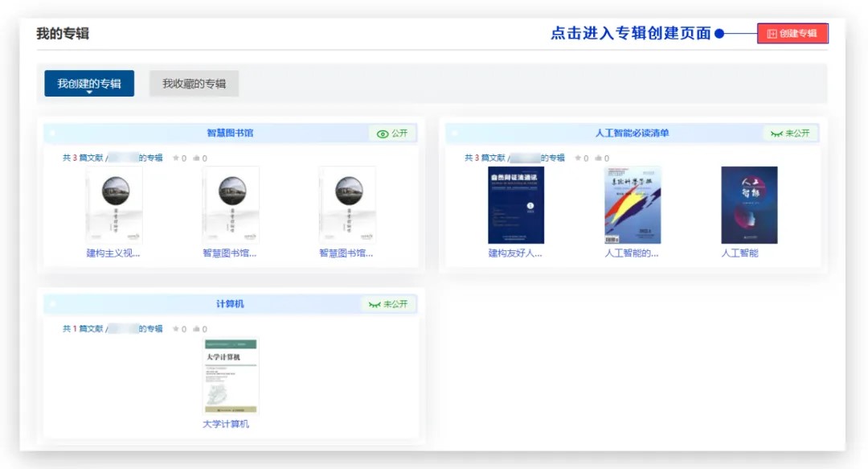Open the 建构友好人... article link

point(515,253)
